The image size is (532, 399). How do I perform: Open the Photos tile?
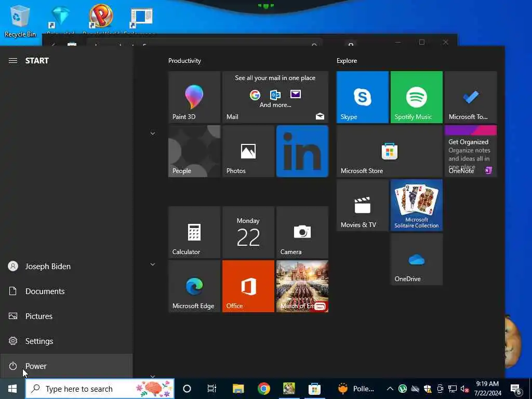pyautogui.click(x=248, y=151)
